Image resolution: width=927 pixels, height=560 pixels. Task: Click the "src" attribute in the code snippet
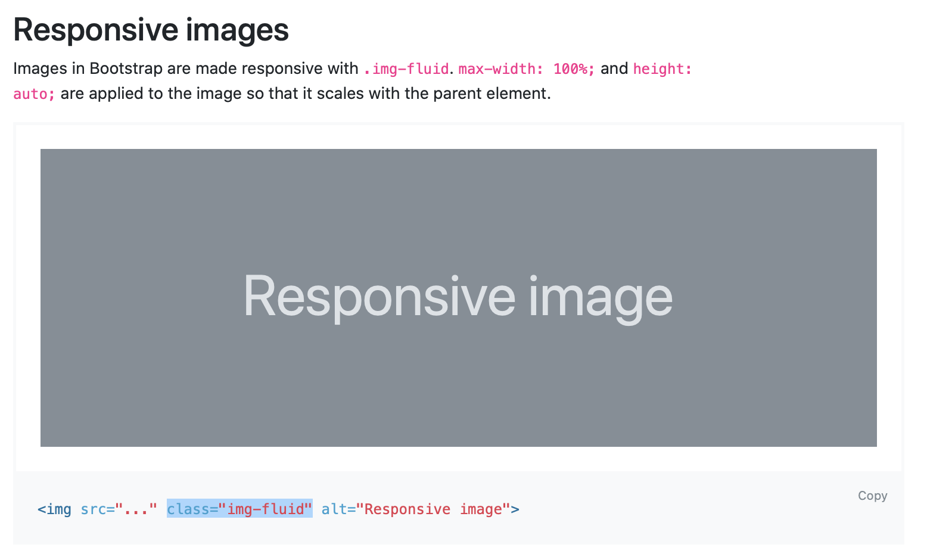[x=94, y=509]
